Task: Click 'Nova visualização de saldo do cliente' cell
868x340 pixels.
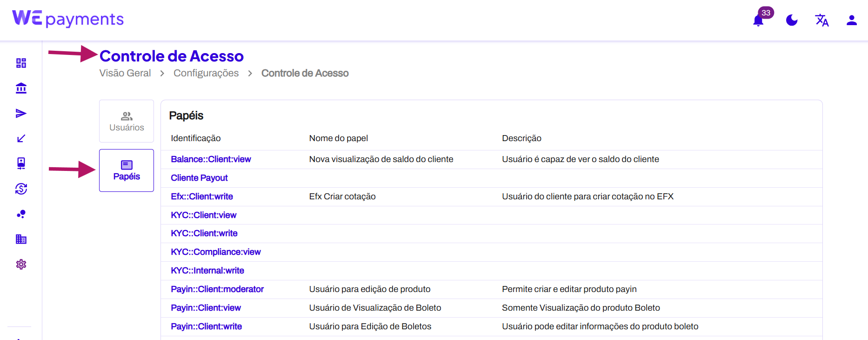Action: [381, 159]
